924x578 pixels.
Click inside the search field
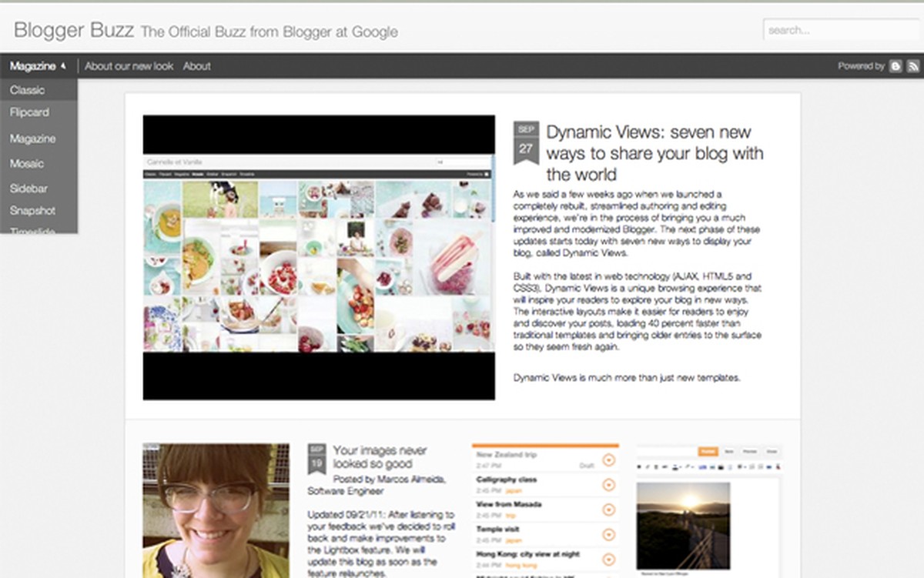pyautogui.click(x=839, y=30)
